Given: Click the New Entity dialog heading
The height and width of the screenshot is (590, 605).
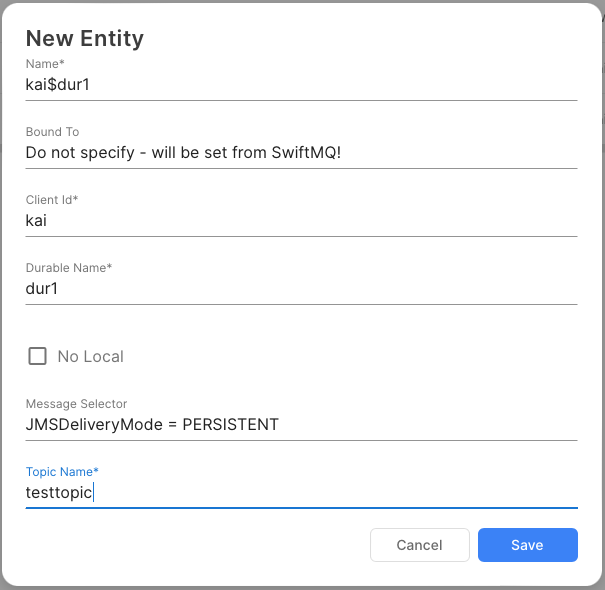Looking at the screenshot, I should (x=85, y=39).
